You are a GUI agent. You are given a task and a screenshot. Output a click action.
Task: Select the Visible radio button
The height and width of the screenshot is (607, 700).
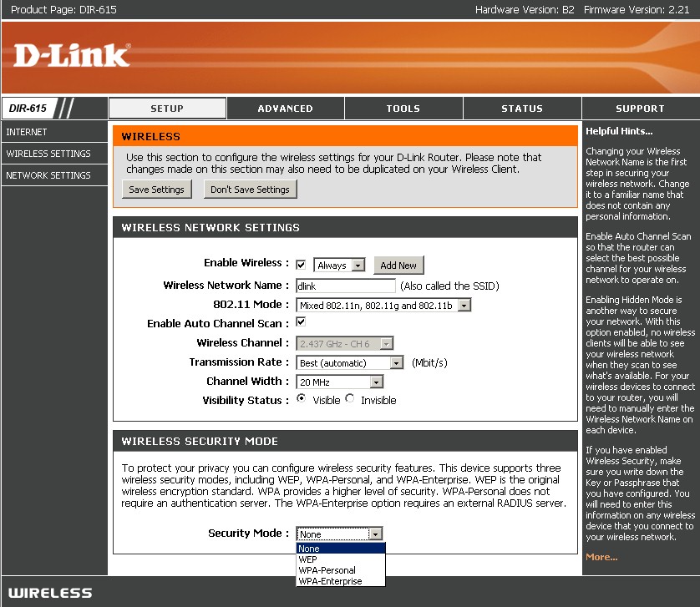302,398
